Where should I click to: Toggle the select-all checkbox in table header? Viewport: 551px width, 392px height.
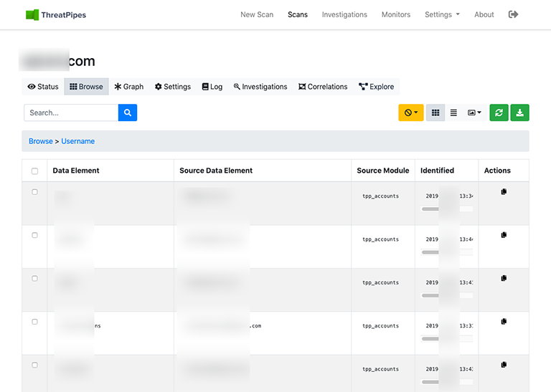34,171
